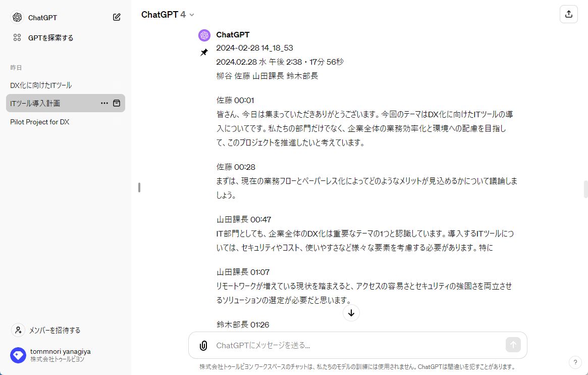Click the ChatGPT avatar in the message
Viewport: 588px width, 375px height.
pyautogui.click(x=204, y=35)
